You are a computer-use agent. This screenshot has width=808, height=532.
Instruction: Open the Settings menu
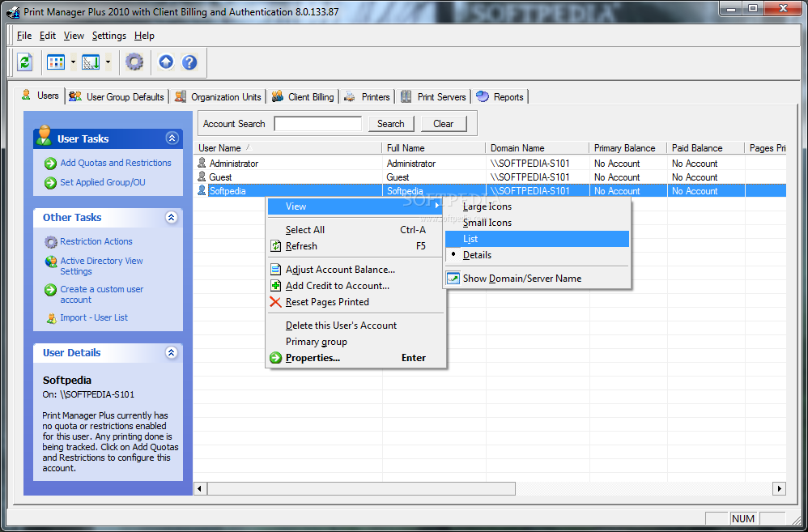[109, 36]
